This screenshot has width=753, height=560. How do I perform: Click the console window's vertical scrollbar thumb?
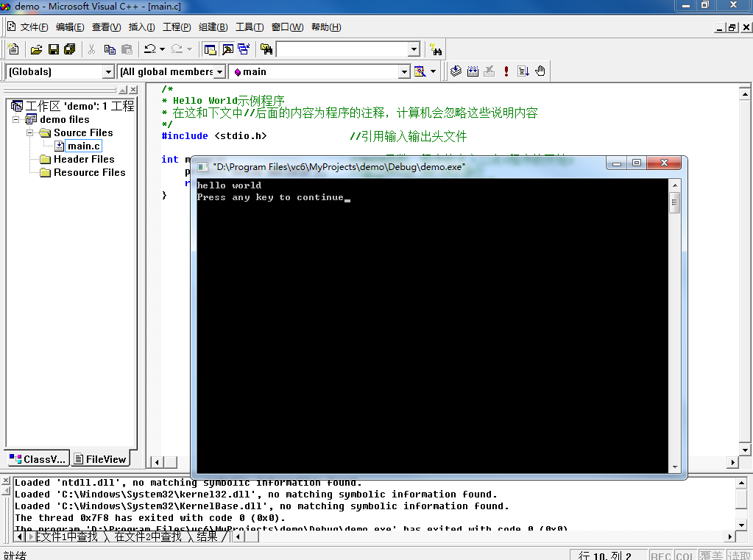674,203
